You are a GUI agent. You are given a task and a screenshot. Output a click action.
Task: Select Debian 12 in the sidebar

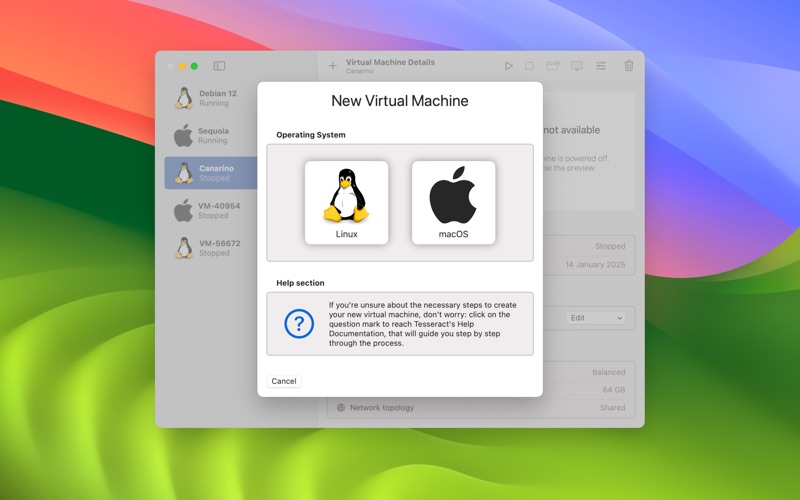pos(211,98)
